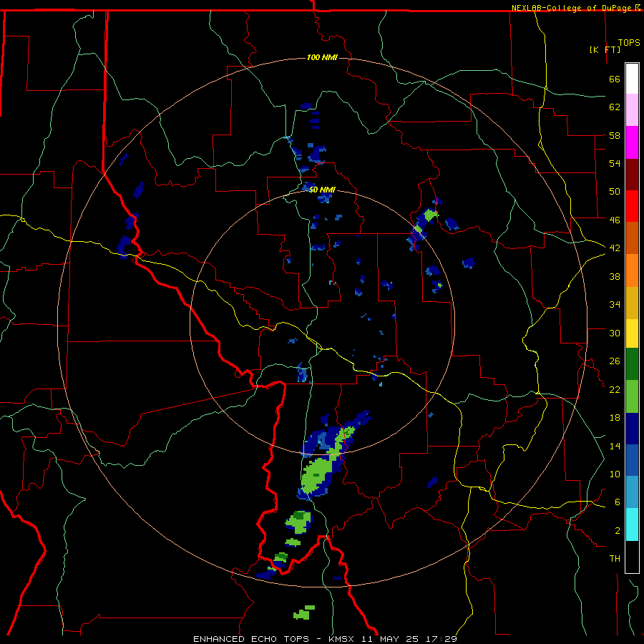
Task: Click the '46' legend value
Action: [x=615, y=220]
